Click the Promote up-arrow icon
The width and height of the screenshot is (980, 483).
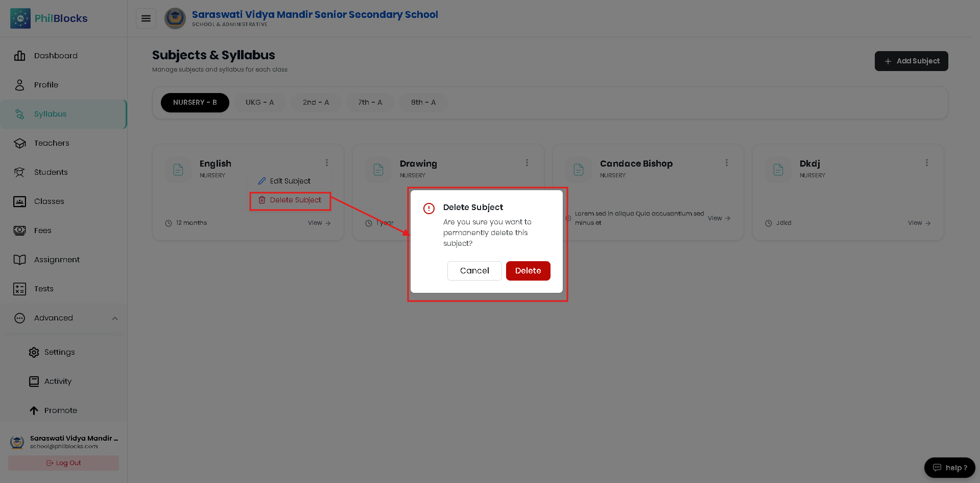coord(34,410)
